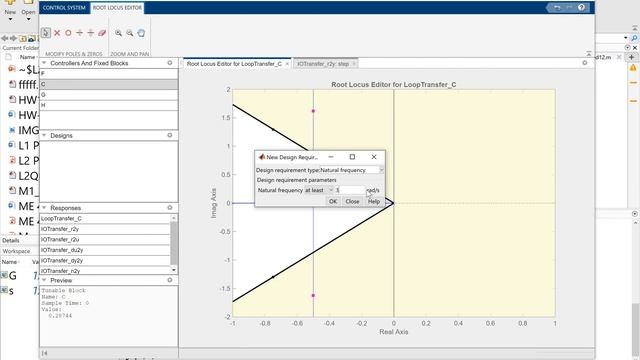
Task: Click Responses list scrollbar down arrow
Action: coord(174,270)
